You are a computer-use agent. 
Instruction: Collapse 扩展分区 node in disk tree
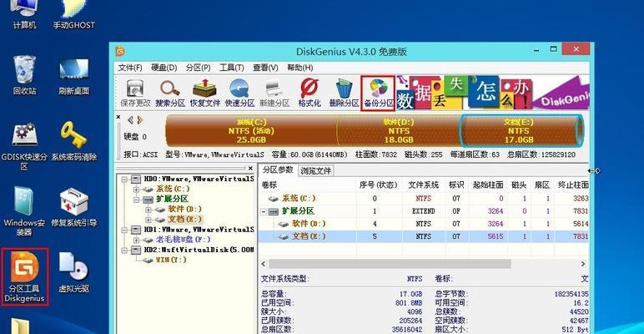pyautogui.click(x=137, y=200)
